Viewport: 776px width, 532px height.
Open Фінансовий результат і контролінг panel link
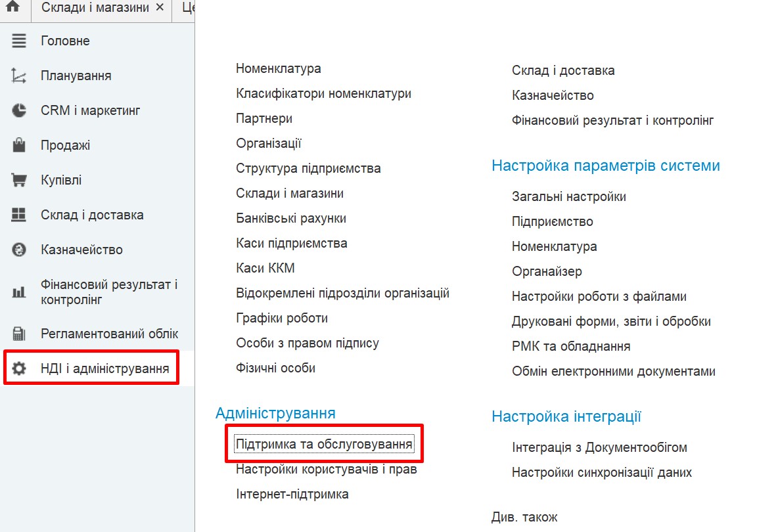click(612, 120)
